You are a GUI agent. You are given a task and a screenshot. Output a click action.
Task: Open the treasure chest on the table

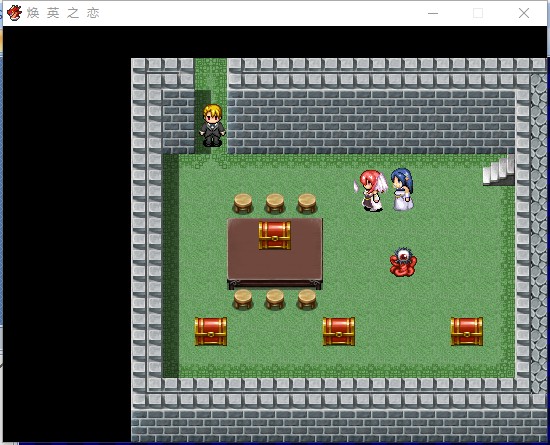pos(275,235)
